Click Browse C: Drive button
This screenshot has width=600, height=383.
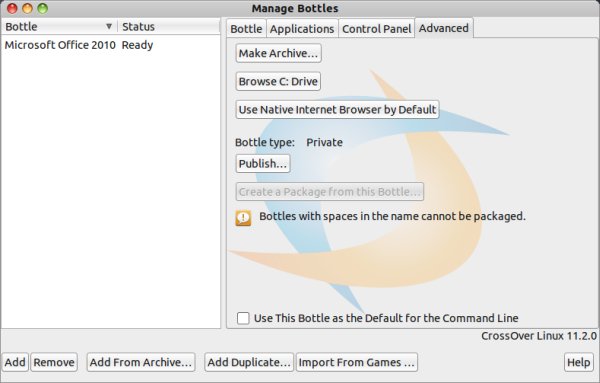coord(278,81)
